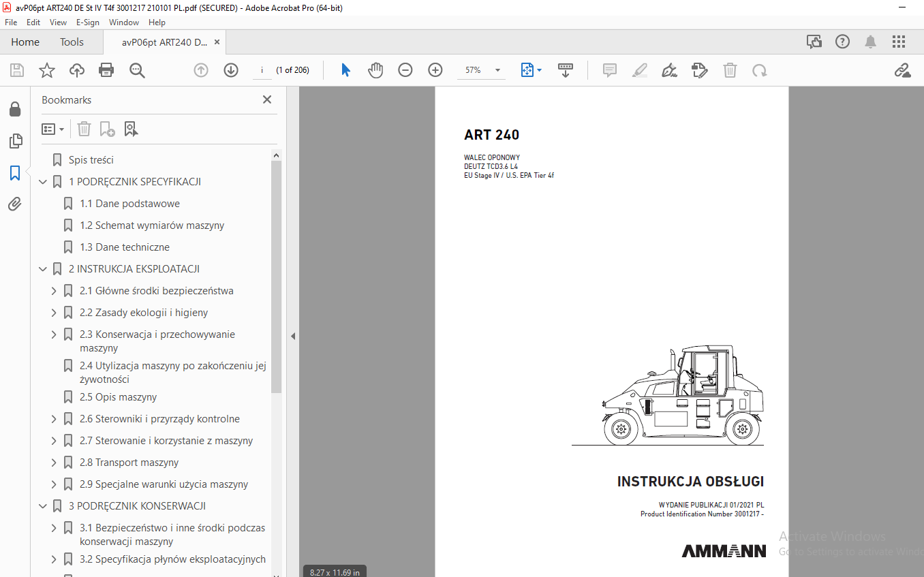This screenshot has width=924, height=577.
Task: Open the Window menu
Action: 124,22
